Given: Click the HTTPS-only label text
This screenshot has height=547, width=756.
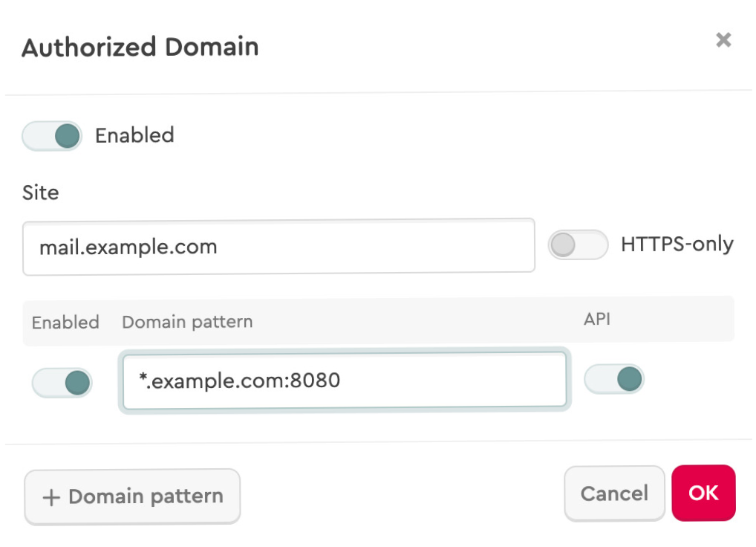Looking at the screenshot, I should click(x=677, y=244).
